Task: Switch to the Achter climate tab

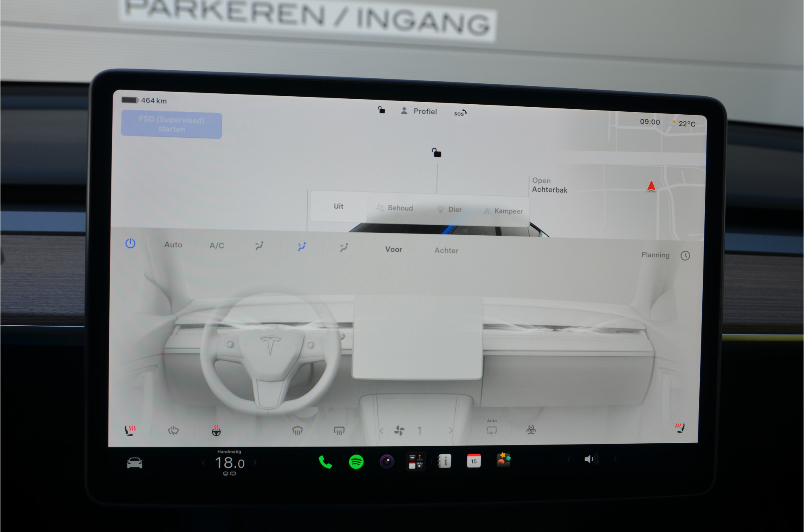Action: pyautogui.click(x=446, y=250)
